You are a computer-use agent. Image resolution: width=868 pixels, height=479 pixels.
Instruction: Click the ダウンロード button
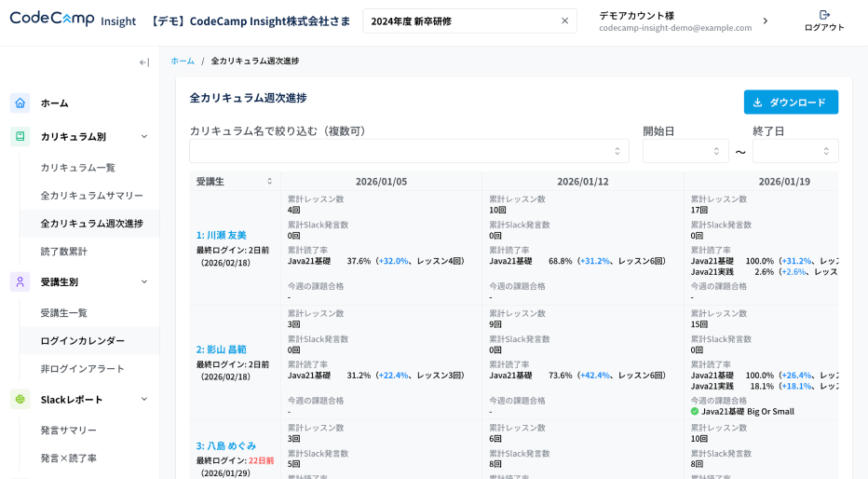tap(791, 102)
